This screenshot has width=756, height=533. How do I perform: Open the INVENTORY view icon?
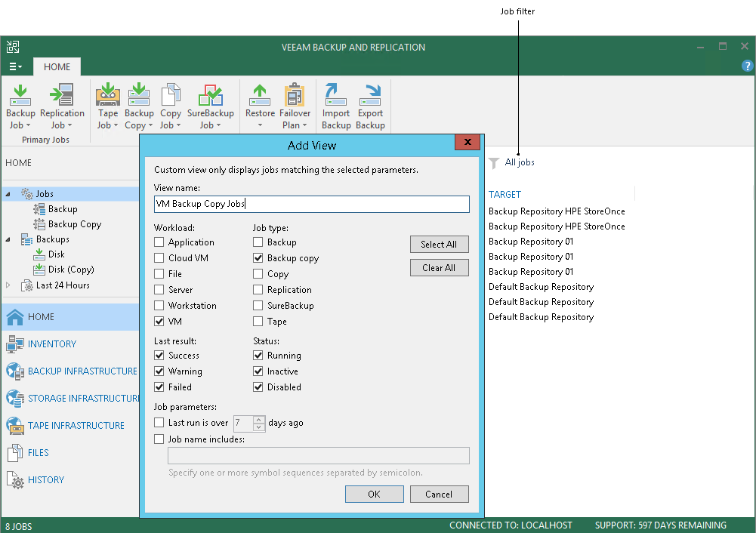(15, 344)
